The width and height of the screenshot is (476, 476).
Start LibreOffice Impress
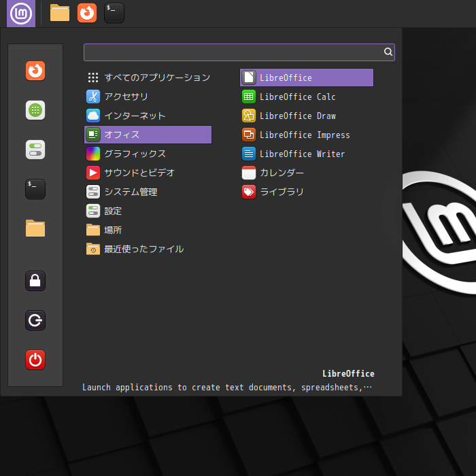[x=304, y=135]
